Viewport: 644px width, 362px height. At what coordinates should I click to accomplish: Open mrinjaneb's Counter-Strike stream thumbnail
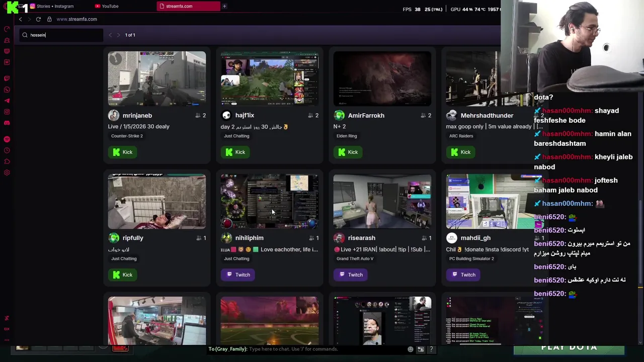(157, 78)
